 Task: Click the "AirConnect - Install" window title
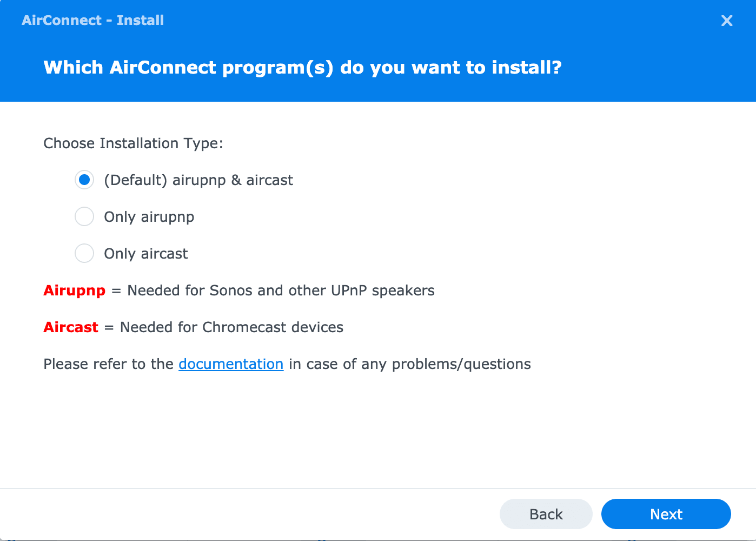click(x=92, y=21)
